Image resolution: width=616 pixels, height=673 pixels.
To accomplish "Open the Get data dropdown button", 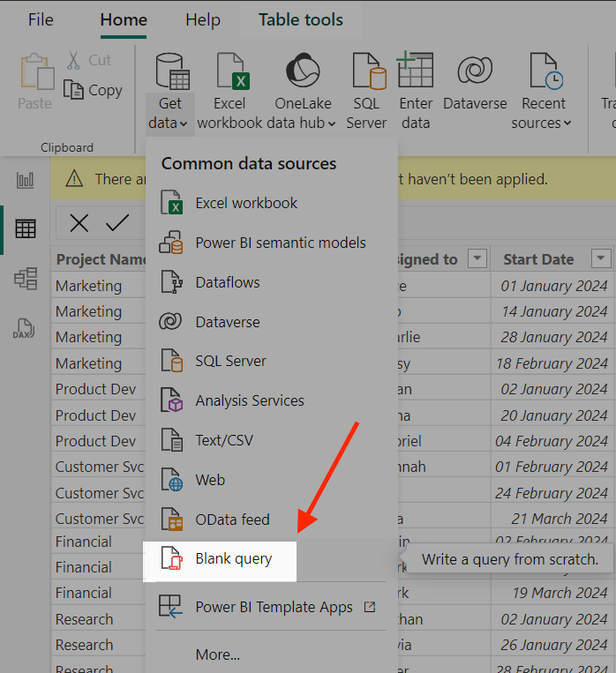I will pos(170,92).
